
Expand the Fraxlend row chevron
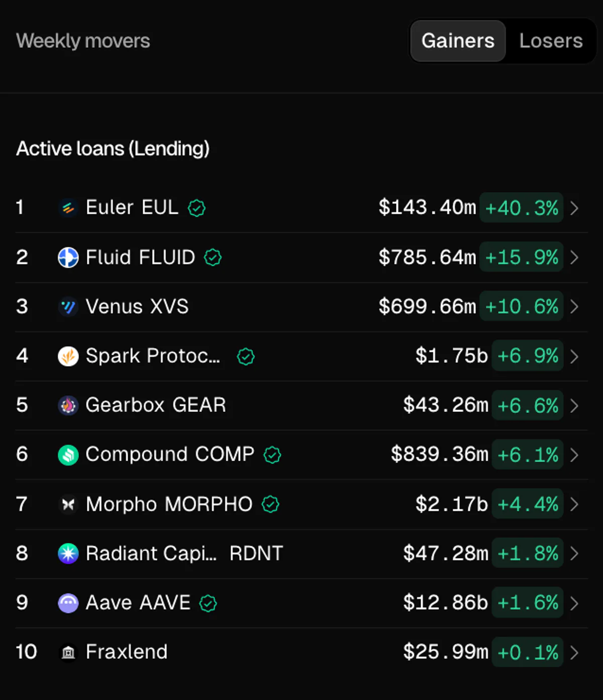[575, 653]
